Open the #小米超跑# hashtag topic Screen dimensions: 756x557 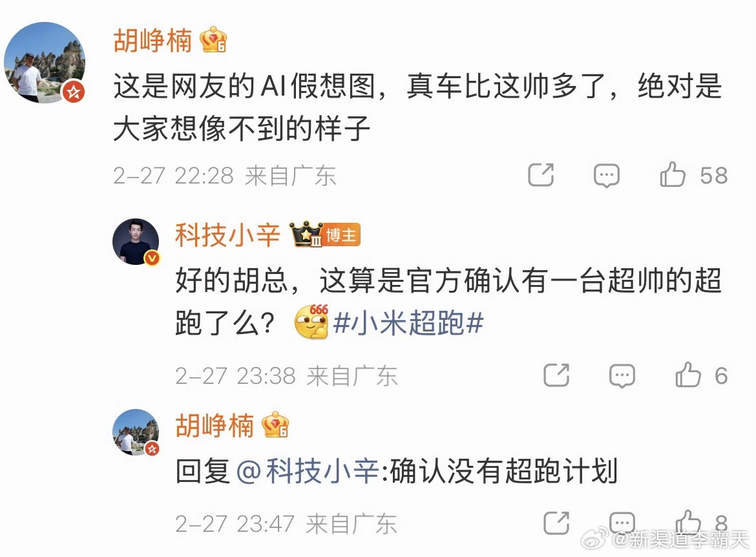408,322
